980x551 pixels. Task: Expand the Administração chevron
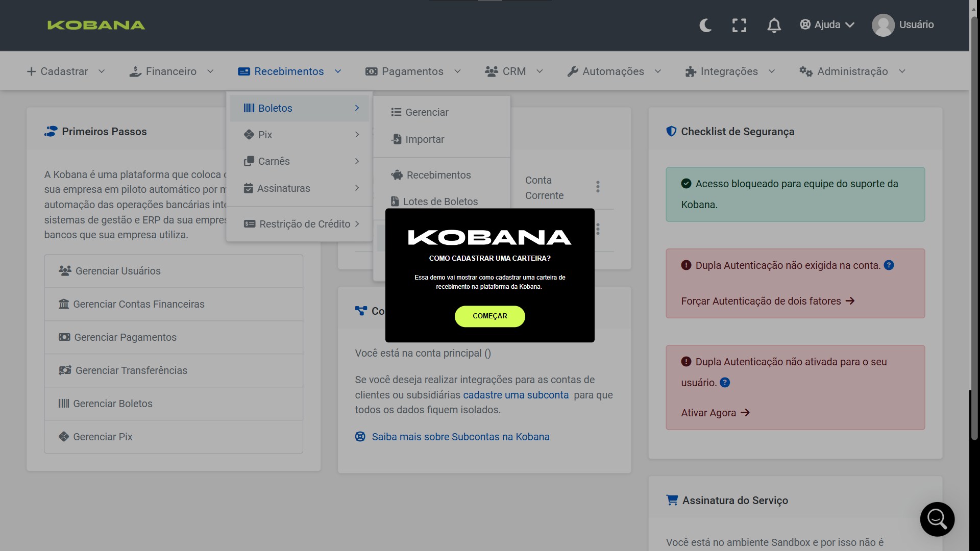(x=902, y=71)
